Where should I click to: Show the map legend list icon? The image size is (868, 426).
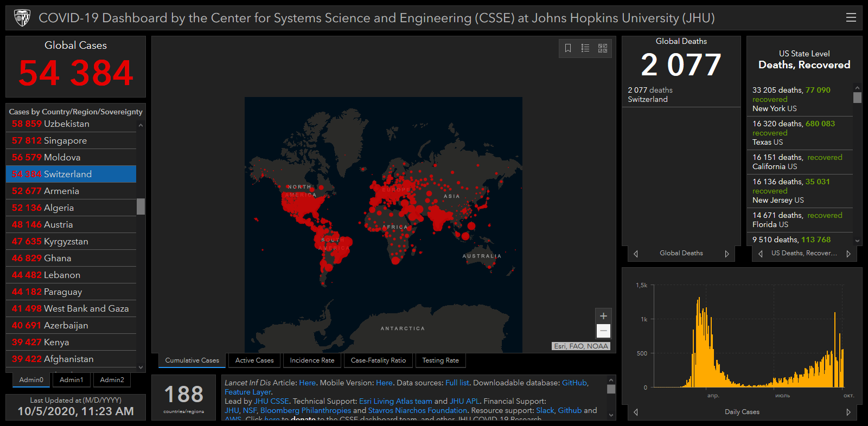click(585, 48)
